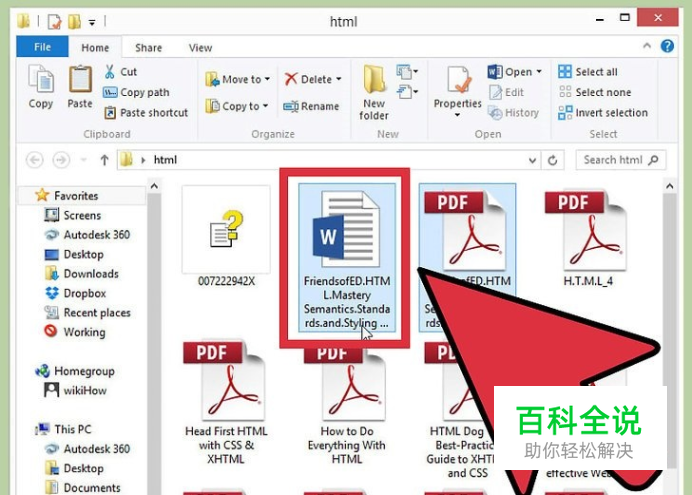Open Documents under This PC
This screenshot has height=495, width=692.
[x=92, y=488]
